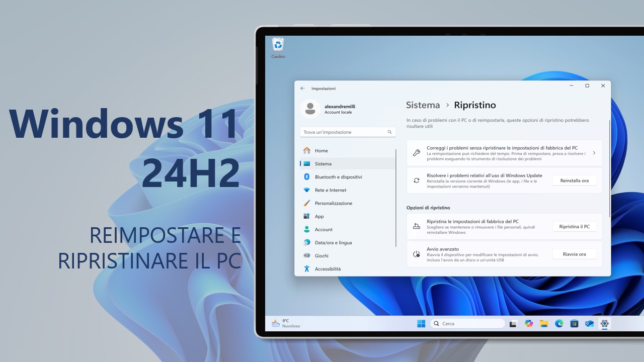This screenshot has width=644, height=362.
Task: Open Accessibilità settings in the sidebar
Action: tap(348, 268)
